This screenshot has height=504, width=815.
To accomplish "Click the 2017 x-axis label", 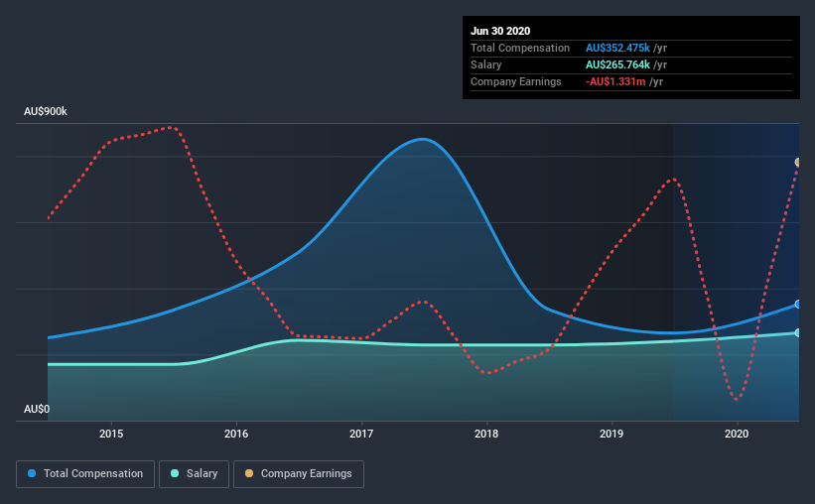I will [361, 434].
